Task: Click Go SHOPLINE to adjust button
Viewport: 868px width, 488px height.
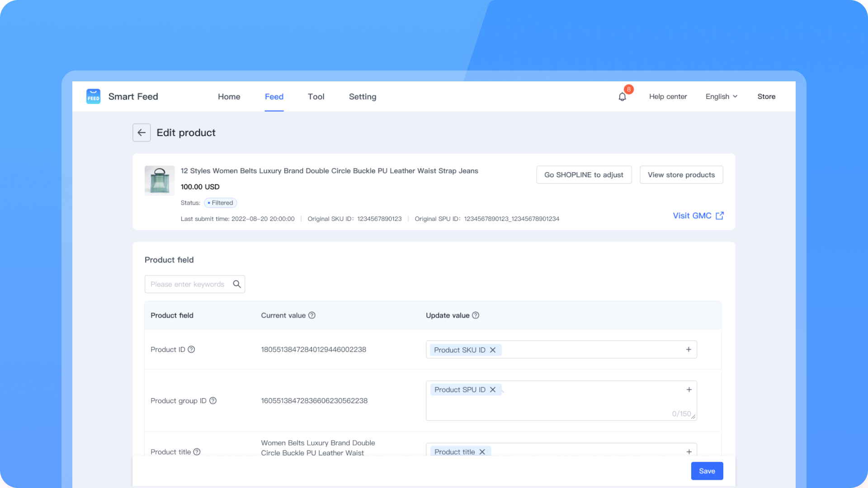Action: [x=584, y=175]
